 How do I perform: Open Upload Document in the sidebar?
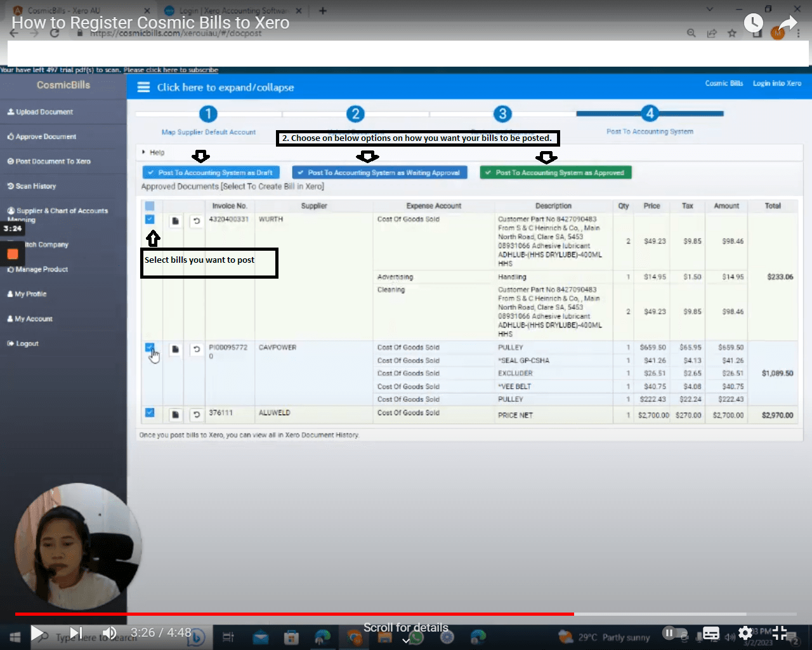click(40, 112)
